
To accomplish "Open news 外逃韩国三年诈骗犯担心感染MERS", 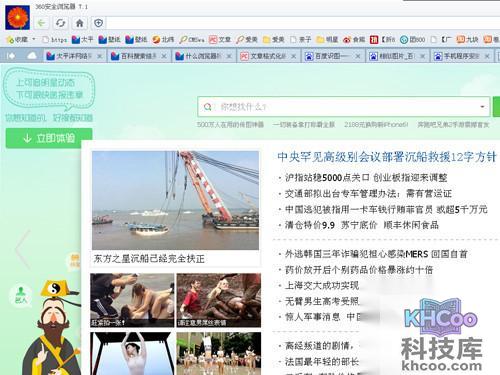I will [376, 254].
